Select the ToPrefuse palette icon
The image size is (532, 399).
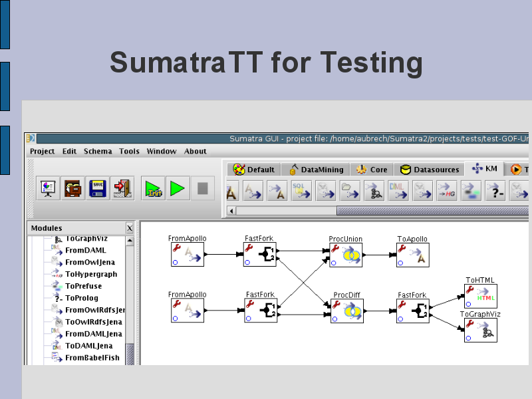click(x=471, y=191)
